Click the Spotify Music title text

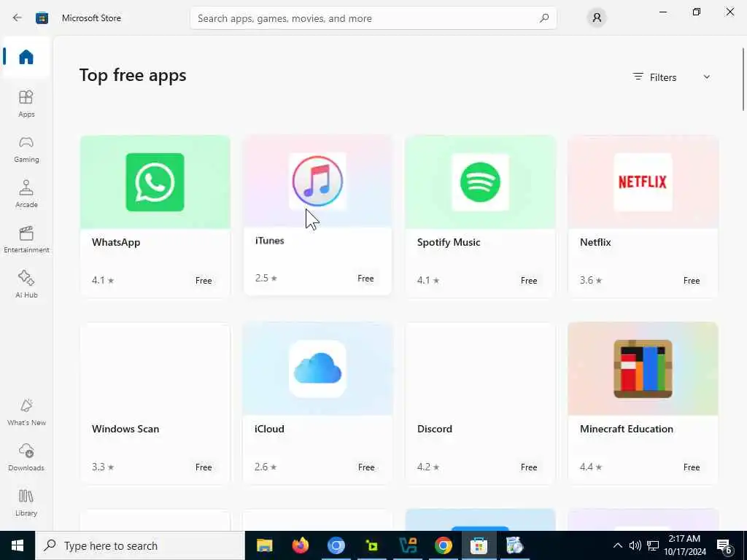coord(449,242)
